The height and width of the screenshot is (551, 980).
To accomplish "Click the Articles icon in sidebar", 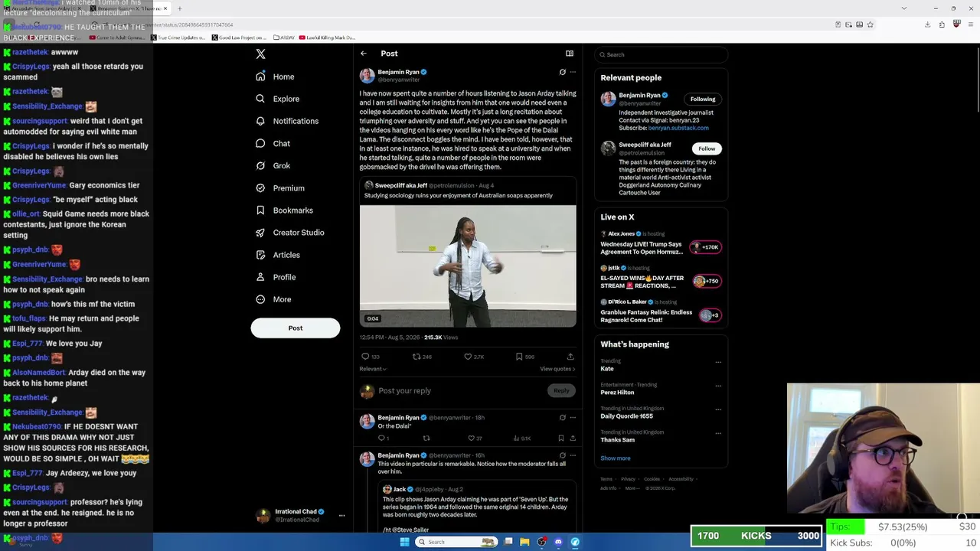I will click(260, 255).
